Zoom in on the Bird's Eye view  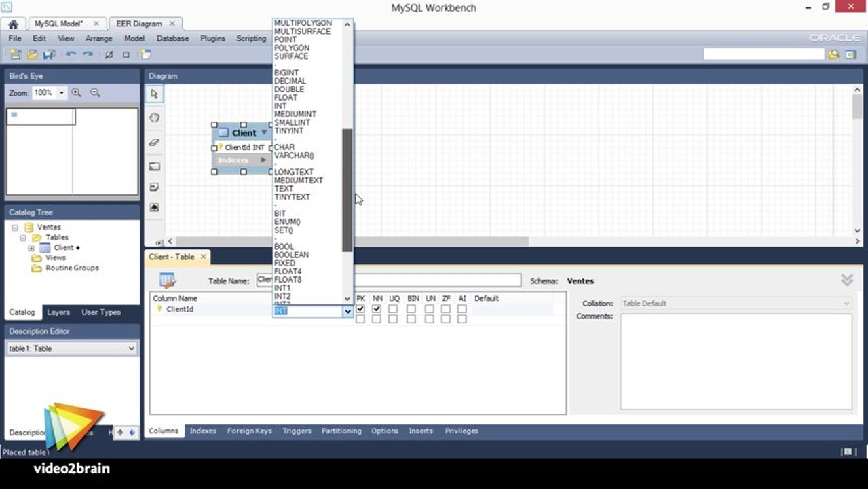click(x=77, y=92)
